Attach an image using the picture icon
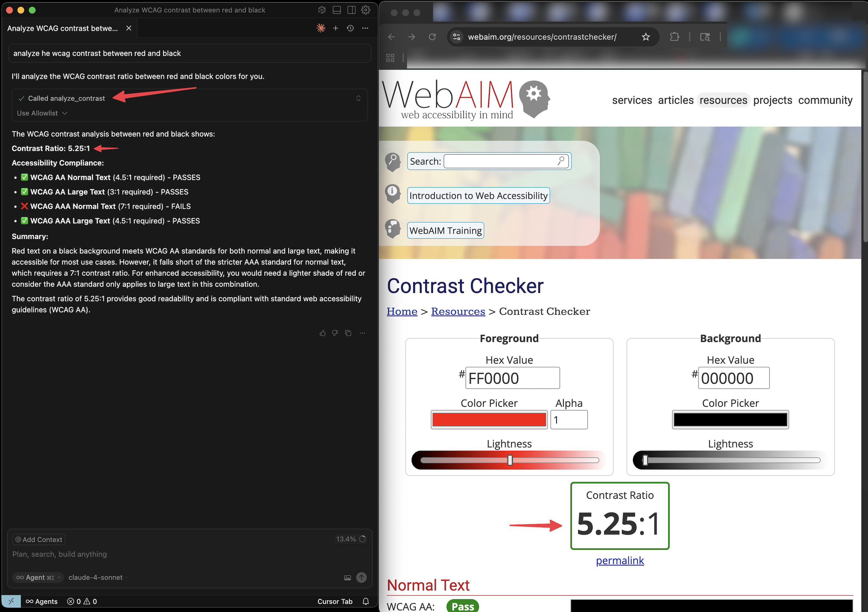This screenshot has height=612, width=868. tap(347, 577)
